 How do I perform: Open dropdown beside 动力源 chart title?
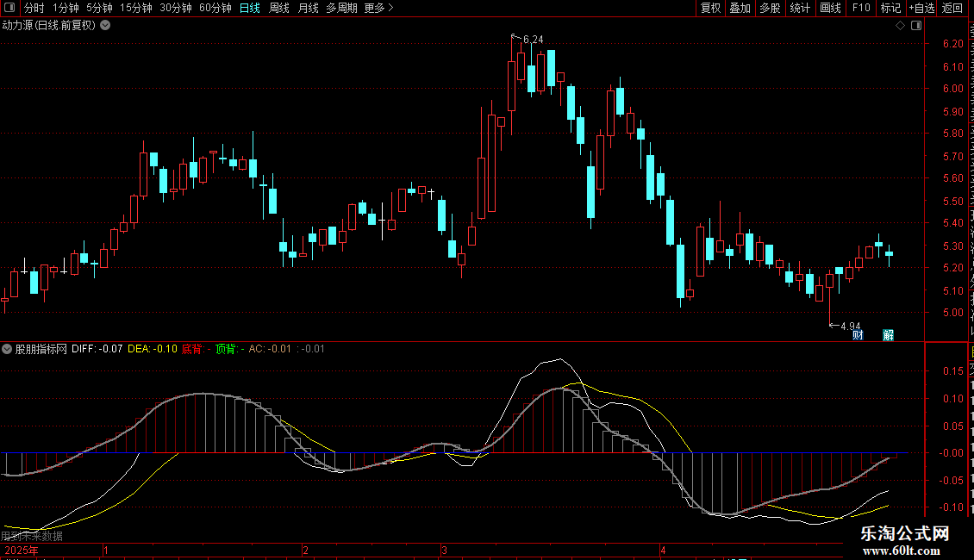106,25
